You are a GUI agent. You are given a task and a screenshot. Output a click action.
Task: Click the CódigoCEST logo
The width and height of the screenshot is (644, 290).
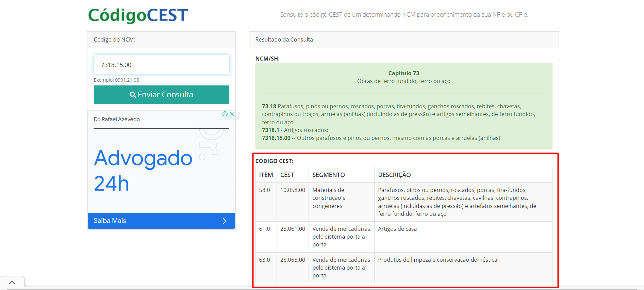tap(138, 15)
